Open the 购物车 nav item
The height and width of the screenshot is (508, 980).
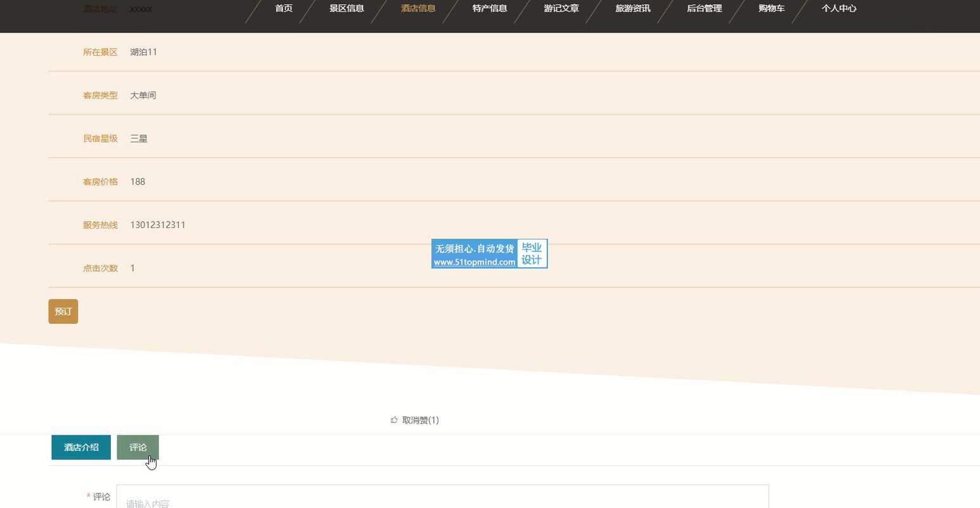click(772, 8)
